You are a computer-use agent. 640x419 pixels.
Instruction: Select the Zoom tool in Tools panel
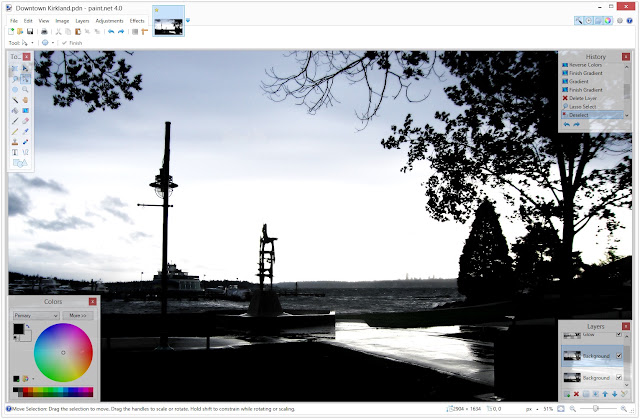coord(25,89)
